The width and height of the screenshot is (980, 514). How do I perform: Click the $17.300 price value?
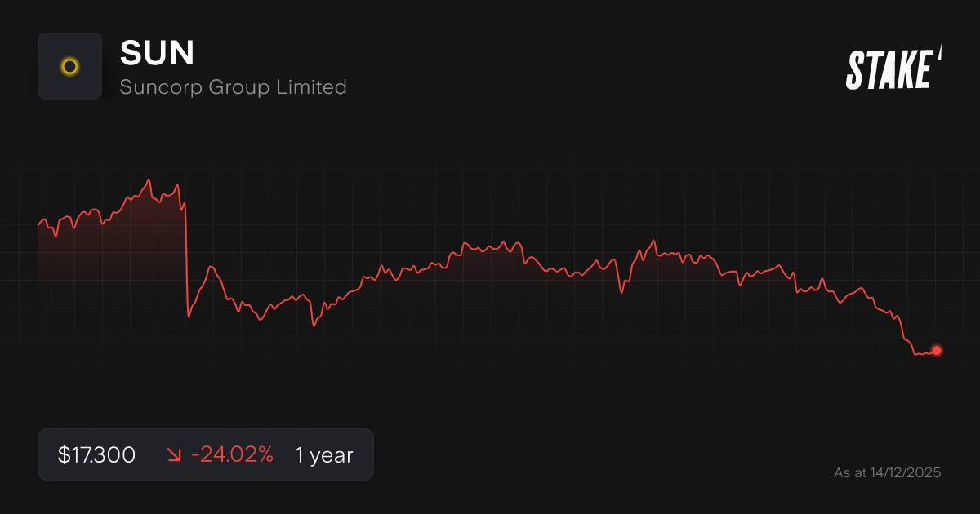click(96, 455)
